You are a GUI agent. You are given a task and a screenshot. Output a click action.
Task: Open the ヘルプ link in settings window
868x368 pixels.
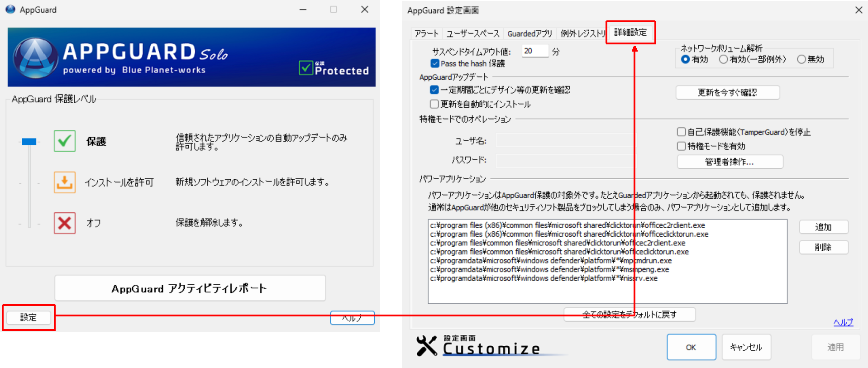843,322
